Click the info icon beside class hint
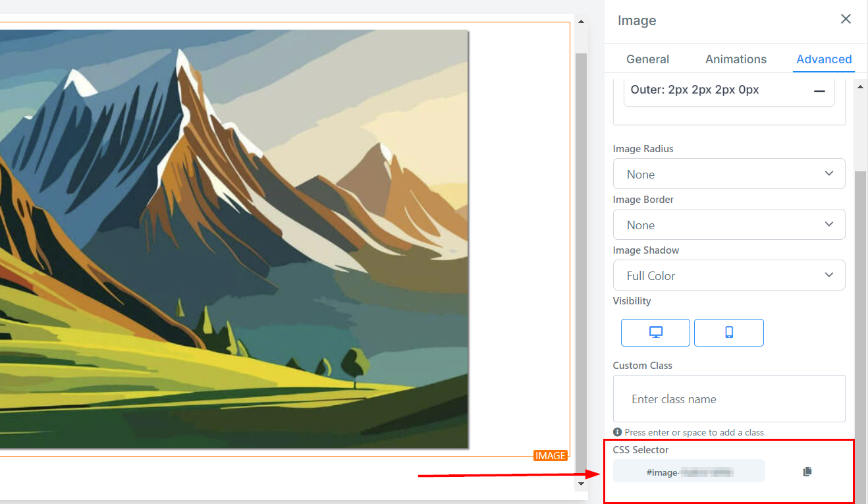 (617, 432)
